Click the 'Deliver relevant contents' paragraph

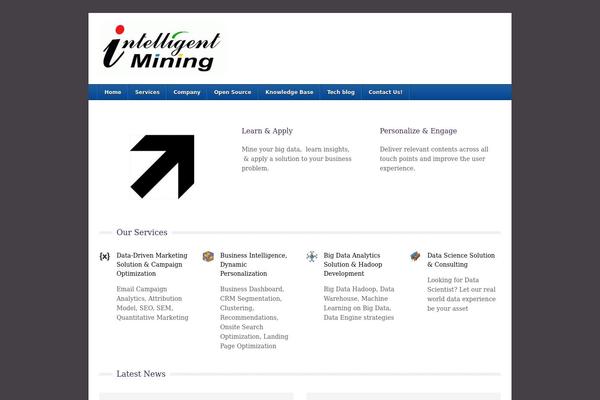[434, 159]
